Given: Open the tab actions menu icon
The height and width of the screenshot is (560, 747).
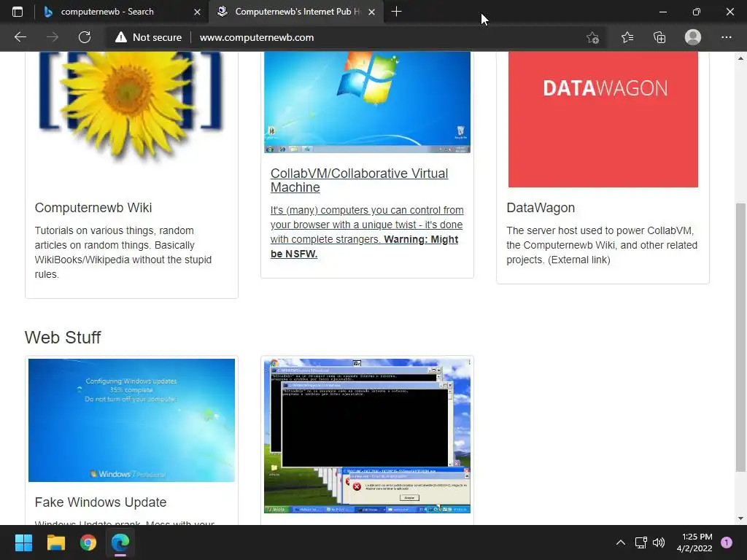Looking at the screenshot, I should pos(18,12).
